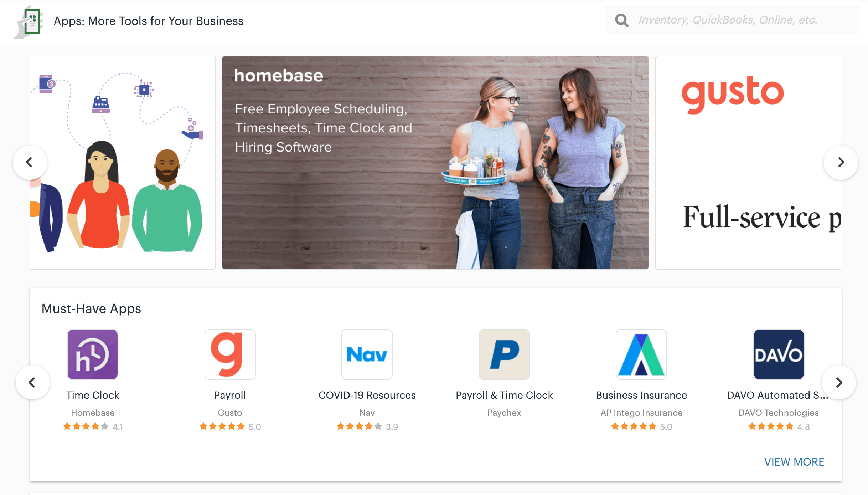Click the search magnifier icon

click(622, 20)
